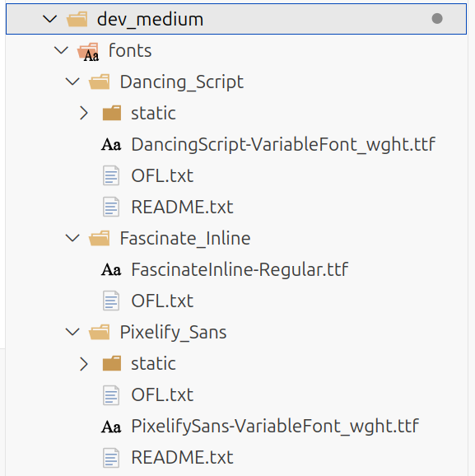The image size is (475, 476).
Task: Click the modified dot indicator on dev_medium
Action: coord(437,19)
